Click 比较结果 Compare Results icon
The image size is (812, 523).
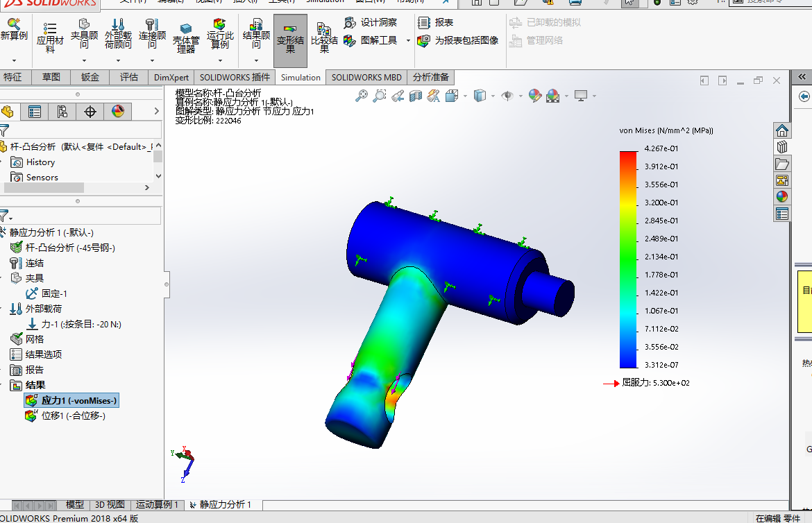[x=324, y=37]
